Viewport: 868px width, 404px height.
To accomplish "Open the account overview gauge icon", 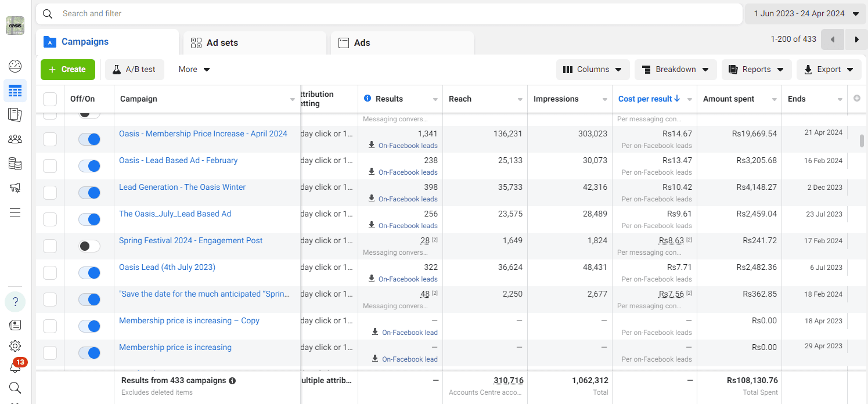I will tap(15, 66).
